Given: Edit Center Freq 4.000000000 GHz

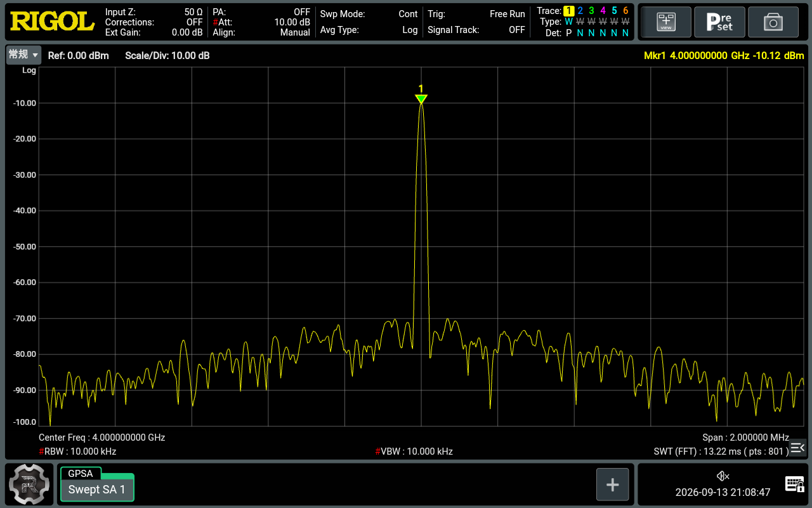Looking at the screenshot, I should coord(101,438).
